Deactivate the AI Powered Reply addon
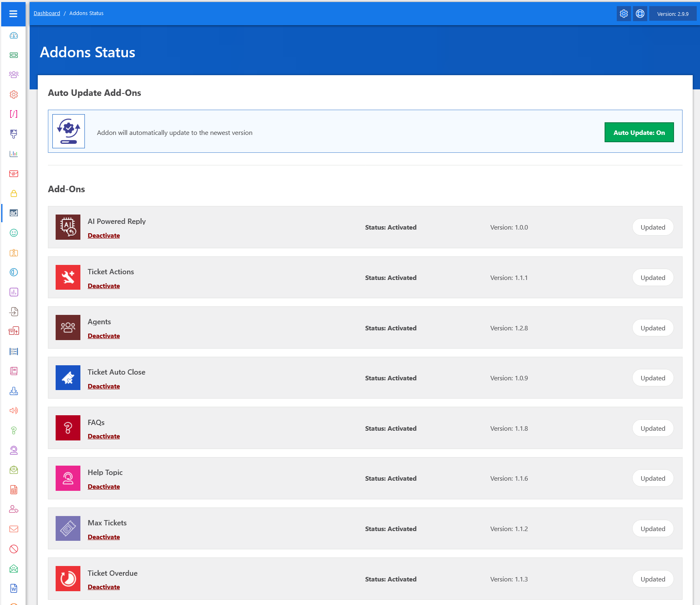 104,236
